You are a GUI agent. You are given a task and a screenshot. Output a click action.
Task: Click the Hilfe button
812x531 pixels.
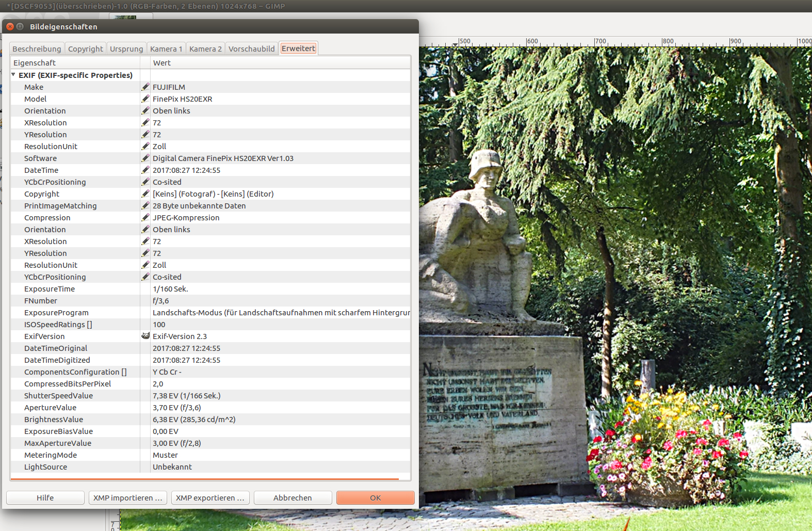pyautogui.click(x=45, y=497)
